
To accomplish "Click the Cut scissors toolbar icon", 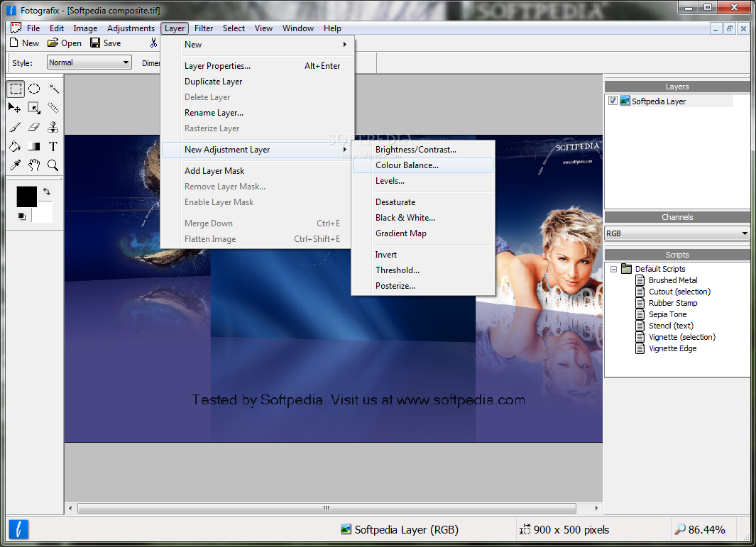I will 153,43.
